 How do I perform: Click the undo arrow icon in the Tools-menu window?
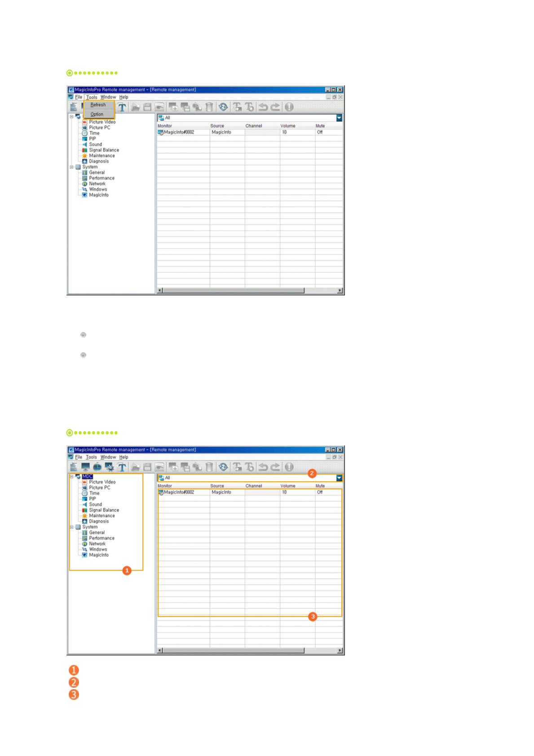click(263, 107)
